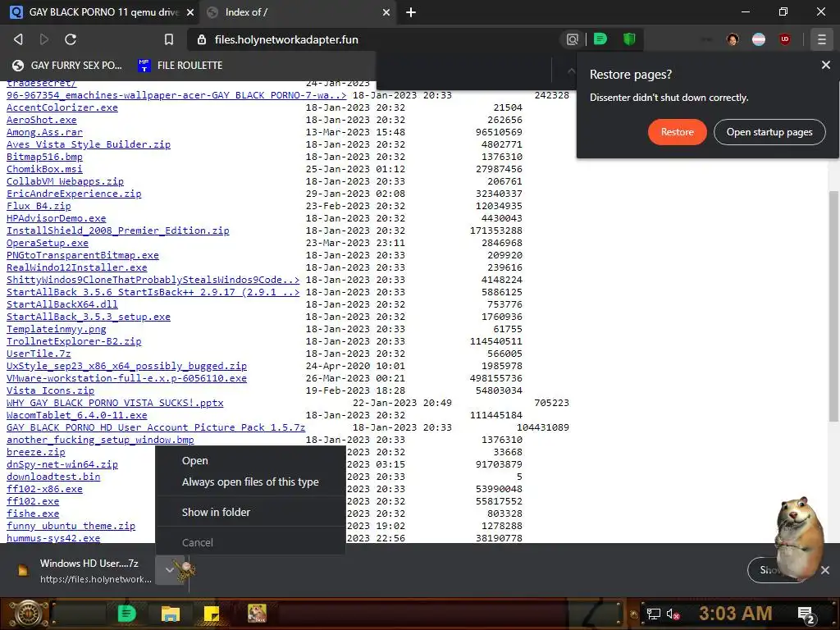Go back to the previous page

(x=18, y=39)
